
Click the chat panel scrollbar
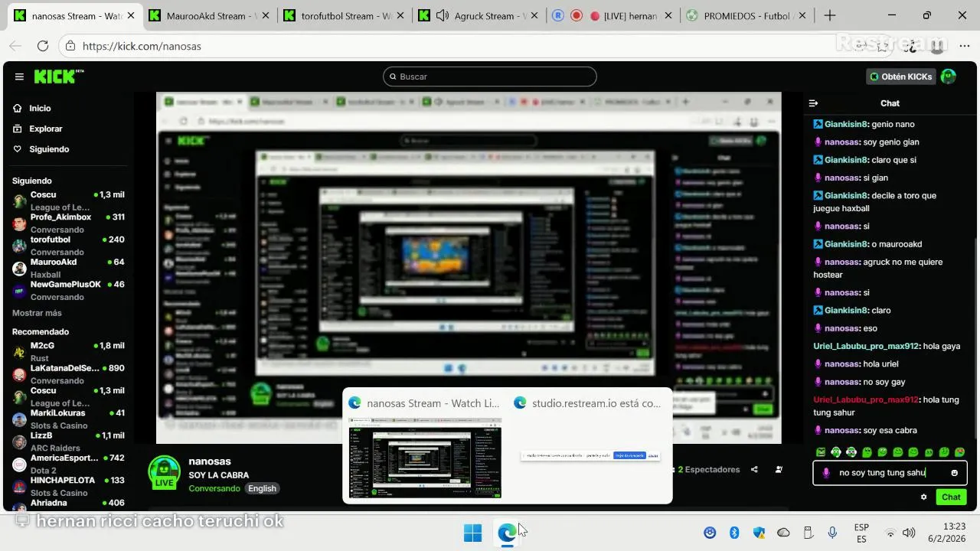click(975, 340)
